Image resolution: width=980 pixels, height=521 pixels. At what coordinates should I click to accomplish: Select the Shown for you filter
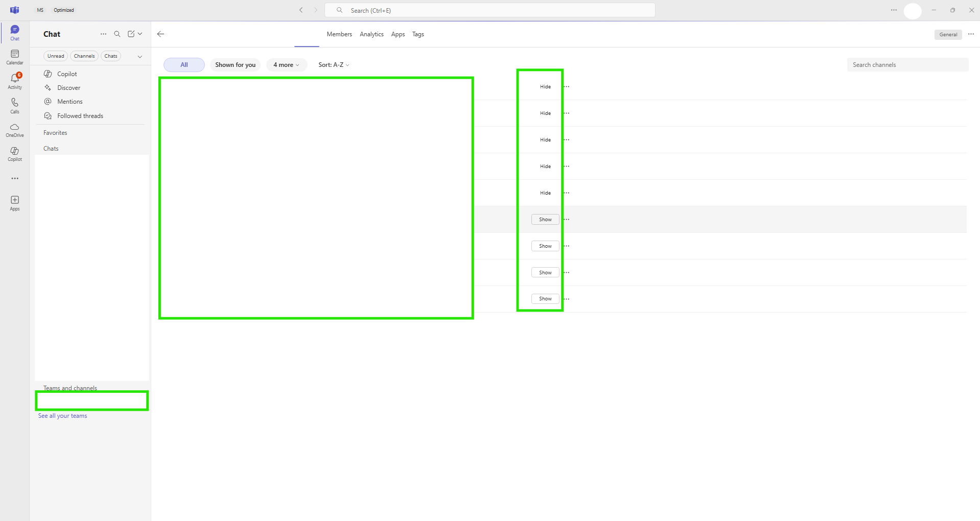click(235, 65)
